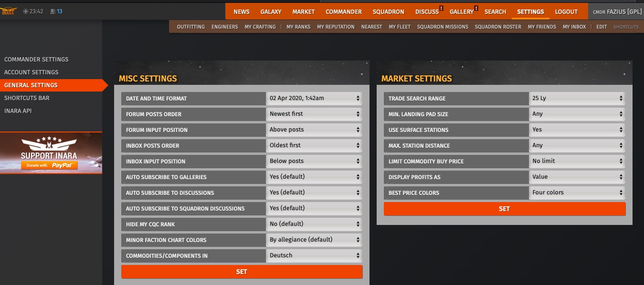Click the Support Inara PayPal banner
644x285 pixels.
(51, 153)
